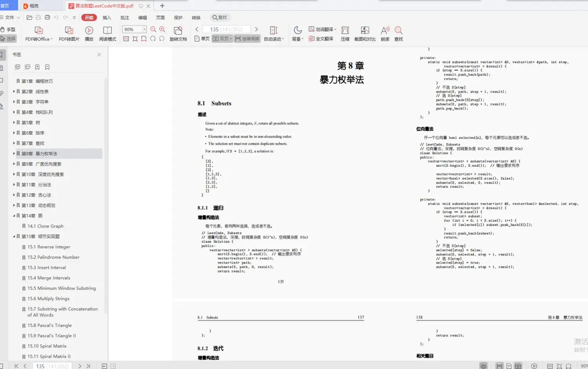Activate the Select tool (选择)
The width and height of the screenshot is (588, 369).
pyautogui.click(x=8, y=39)
